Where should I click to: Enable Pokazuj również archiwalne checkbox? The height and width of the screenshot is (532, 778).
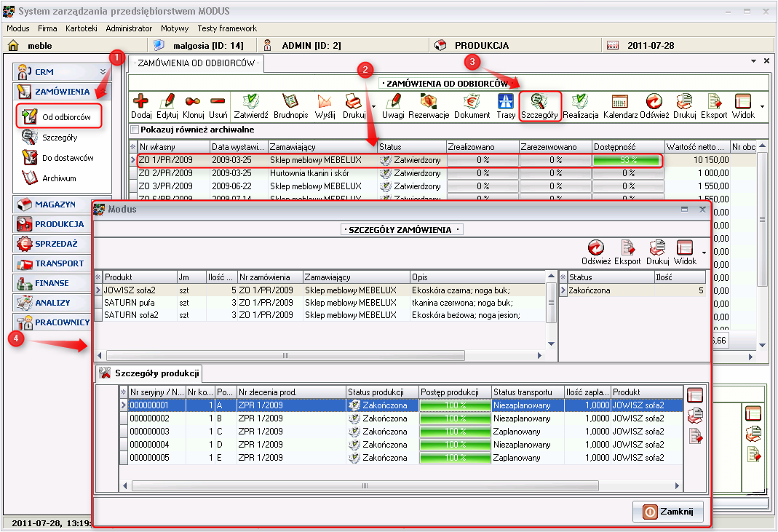click(134, 130)
